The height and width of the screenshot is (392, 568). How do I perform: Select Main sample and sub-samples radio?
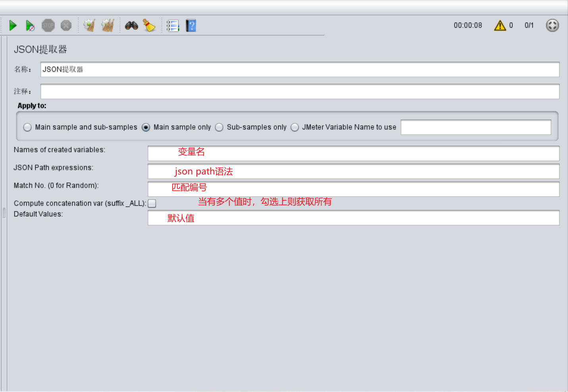tap(27, 127)
